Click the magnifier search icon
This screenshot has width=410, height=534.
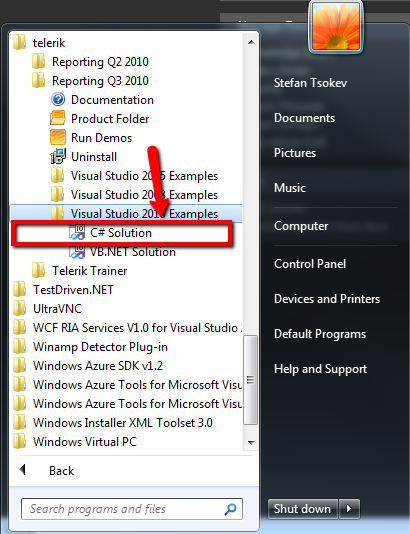click(231, 509)
